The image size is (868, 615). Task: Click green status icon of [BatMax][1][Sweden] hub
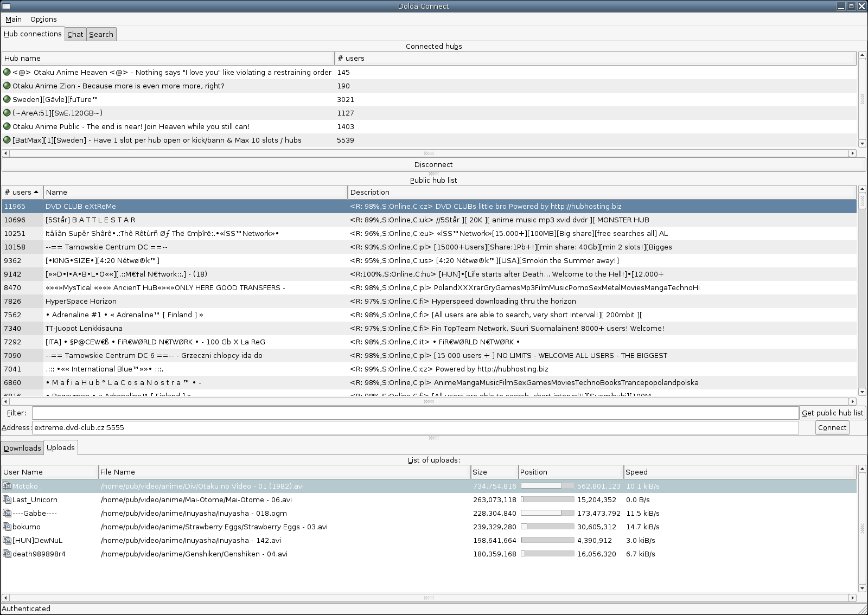click(x=7, y=140)
